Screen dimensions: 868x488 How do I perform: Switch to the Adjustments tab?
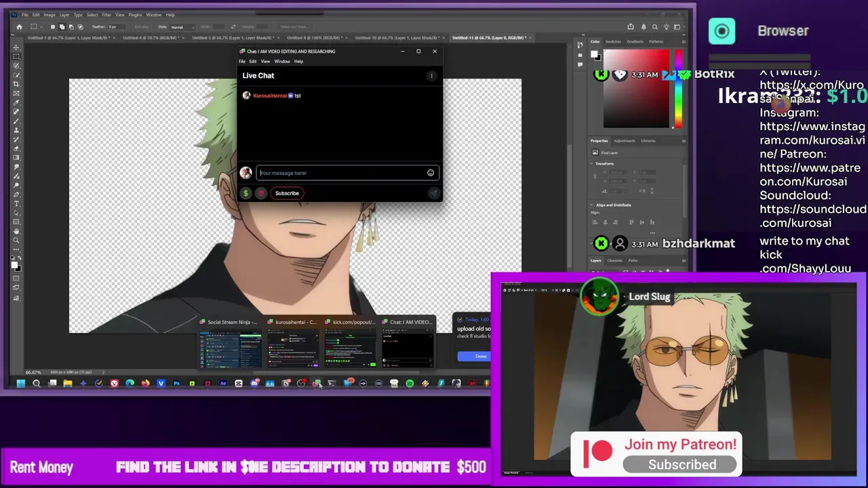pyautogui.click(x=625, y=141)
